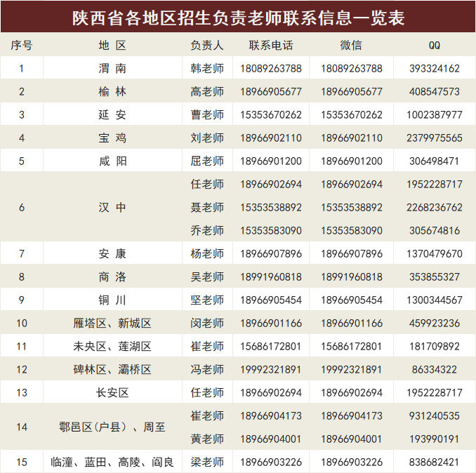This screenshot has width=476, height=473.
Task: Select QQ number 305674816 for 乔老师
Action: 435,231
